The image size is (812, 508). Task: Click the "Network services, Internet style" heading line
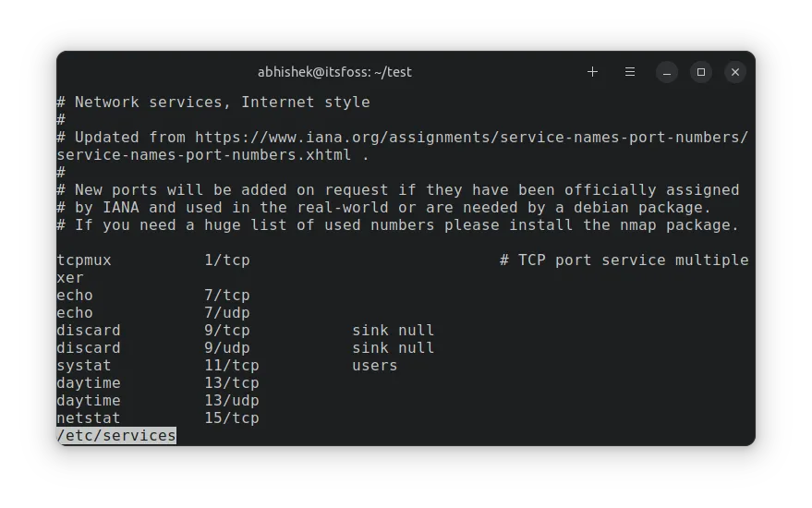coord(222,102)
